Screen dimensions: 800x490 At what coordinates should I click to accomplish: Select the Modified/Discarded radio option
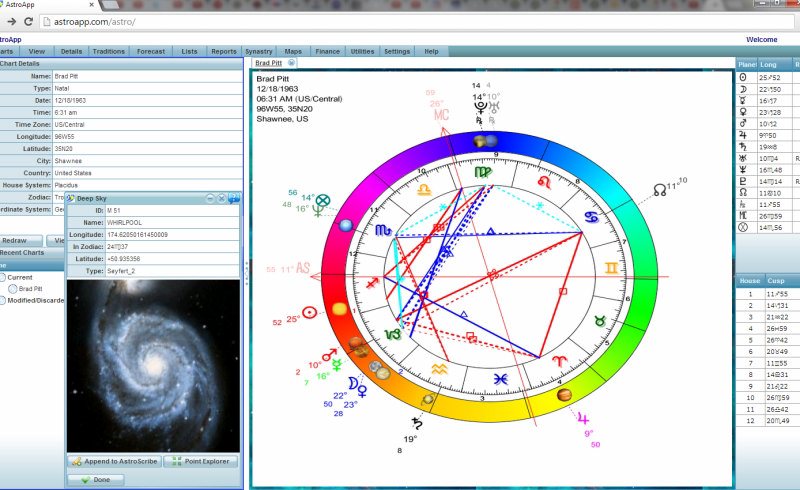pyautogui.click(x=3, y=300)
